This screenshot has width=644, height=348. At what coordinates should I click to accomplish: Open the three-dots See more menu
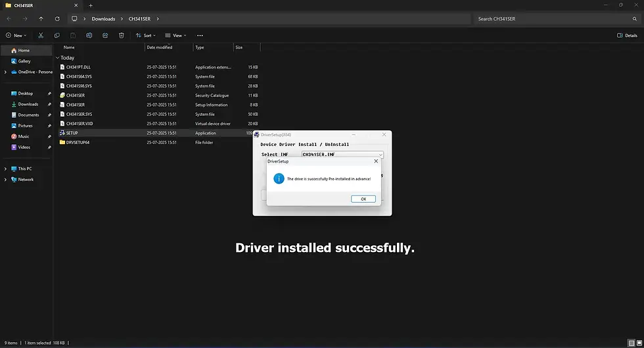pos(200,36)
